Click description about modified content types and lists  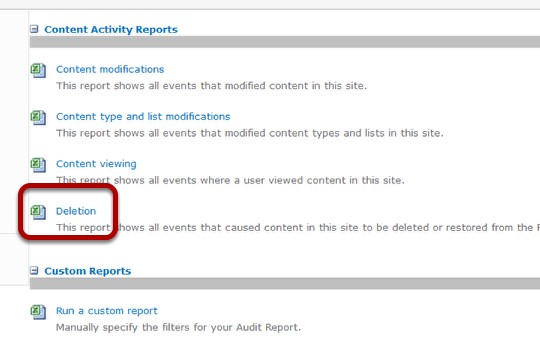250,133
